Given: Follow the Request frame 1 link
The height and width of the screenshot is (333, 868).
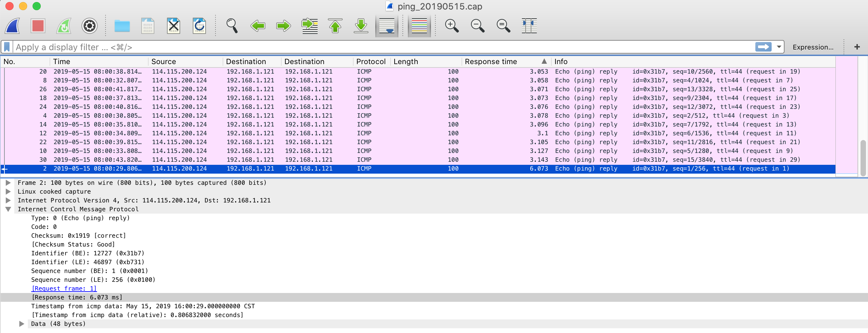Looking at the screenshot, I should pos(64,288).
